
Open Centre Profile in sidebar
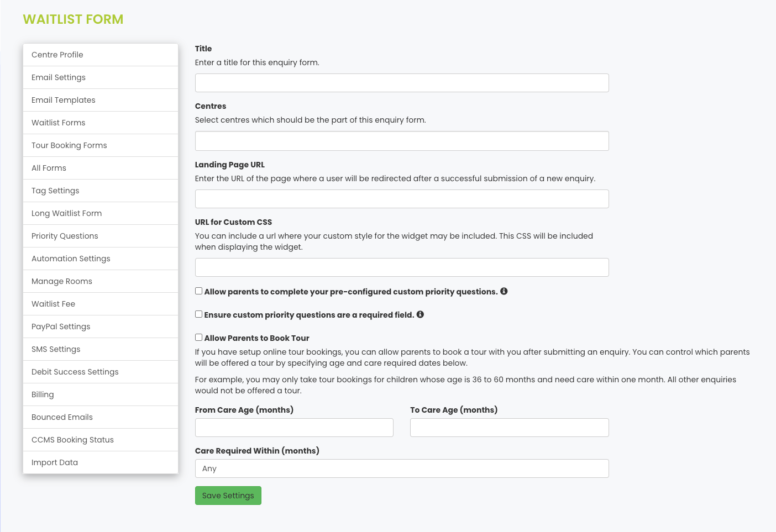101,55
